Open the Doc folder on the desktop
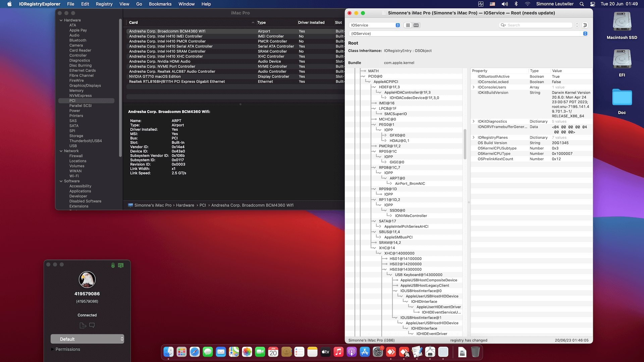The image size is (644, 362). pyautogui.click(x=622, y=98)
